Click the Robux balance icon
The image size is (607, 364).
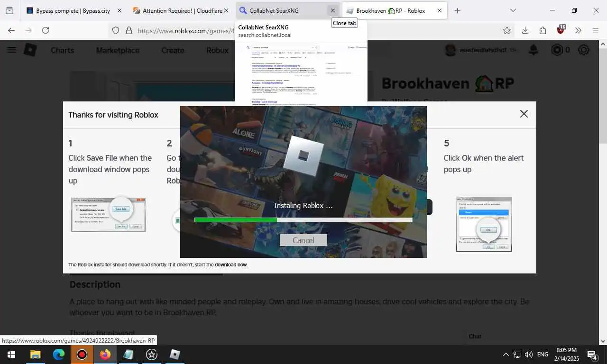coord(557,50)
